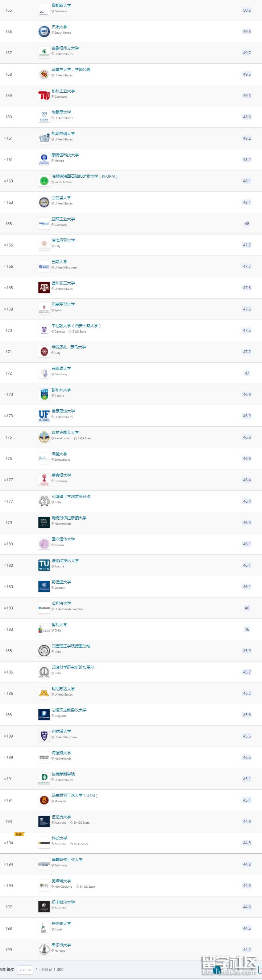Open the 博洛尼亚大学 university page
This screenshot has width=262, height=980.
click(x=63, y=240)
